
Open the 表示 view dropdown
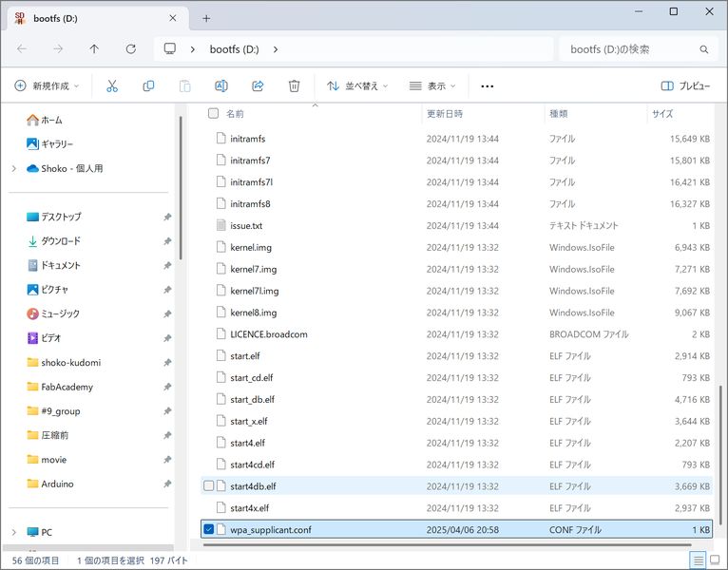[x=432, y=85]
